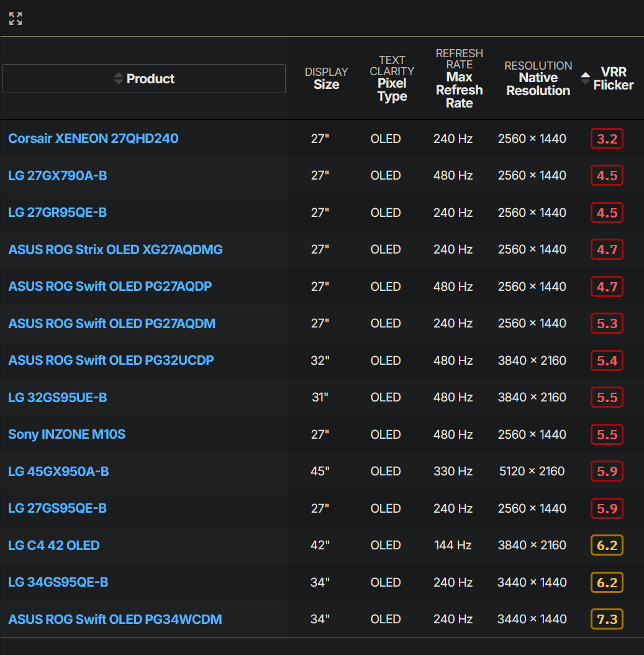Click 3440 × 1440 in LG 34GS95QE-B row
The width and height of the screenshot is (644, 655).
(x=532, y=582)
